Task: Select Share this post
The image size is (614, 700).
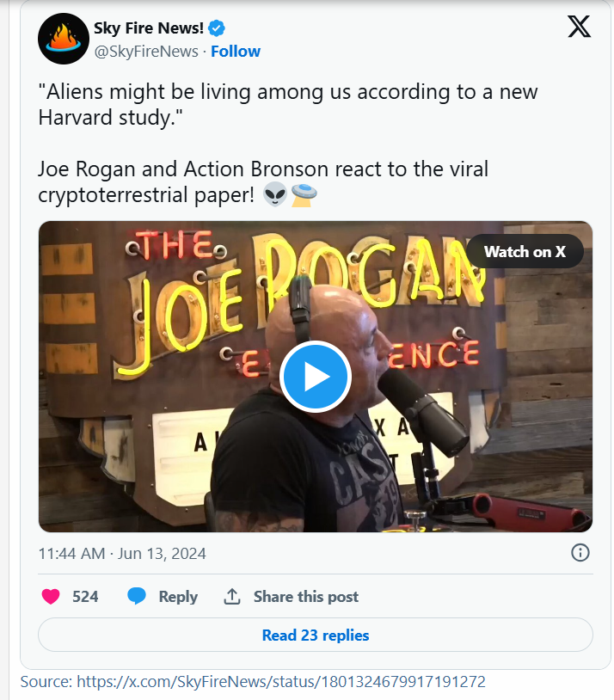Action: [305, 597]
